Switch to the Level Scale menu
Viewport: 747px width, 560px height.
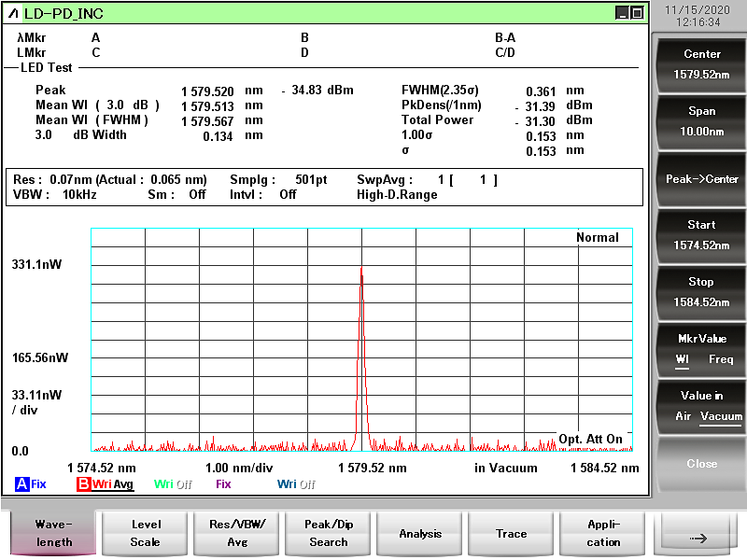click(x=145, y=533)
